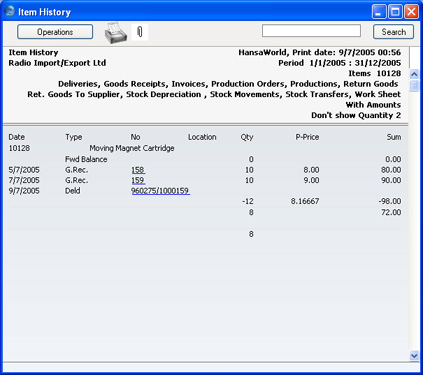This screenshot has height=375, width=423.
Task: Click the 'P-Price' column header
Action: click(307, 137)
